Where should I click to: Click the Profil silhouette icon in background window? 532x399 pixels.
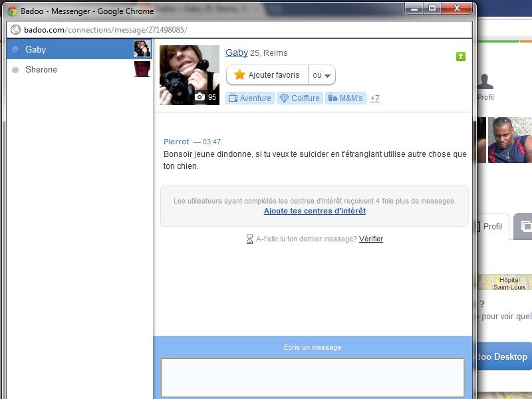(x=485, y=81)
